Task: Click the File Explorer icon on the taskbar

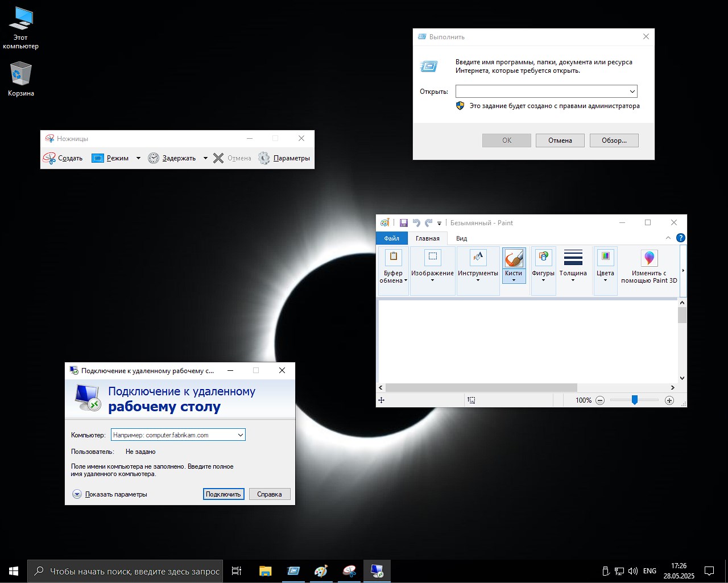Action: coord(265,571)
